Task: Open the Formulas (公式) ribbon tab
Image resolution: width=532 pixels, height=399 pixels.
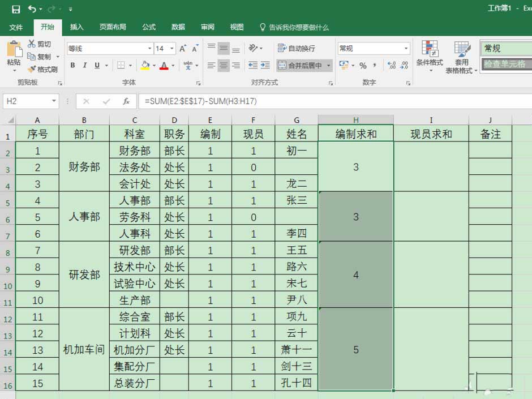Action: pos(149,27)
